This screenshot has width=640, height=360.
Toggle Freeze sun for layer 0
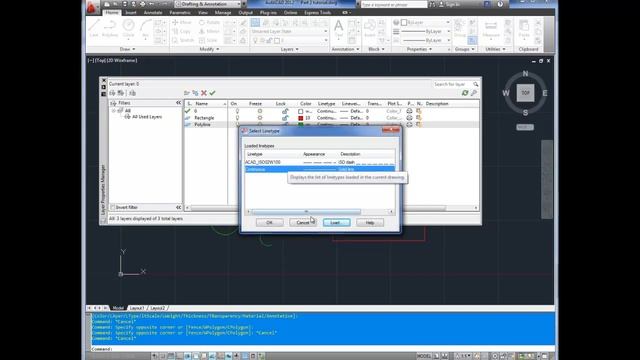tap(260, 111)
